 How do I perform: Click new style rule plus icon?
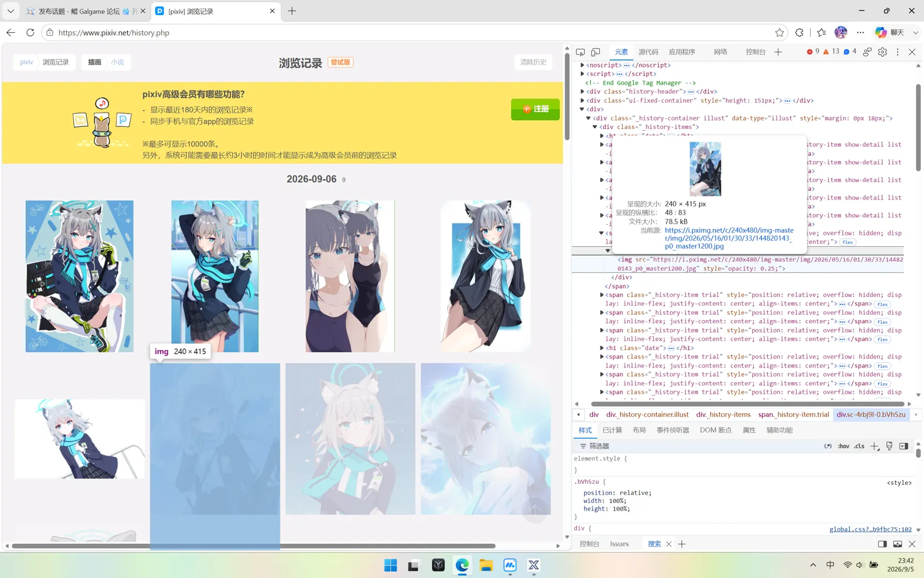[x=874, y=446]
